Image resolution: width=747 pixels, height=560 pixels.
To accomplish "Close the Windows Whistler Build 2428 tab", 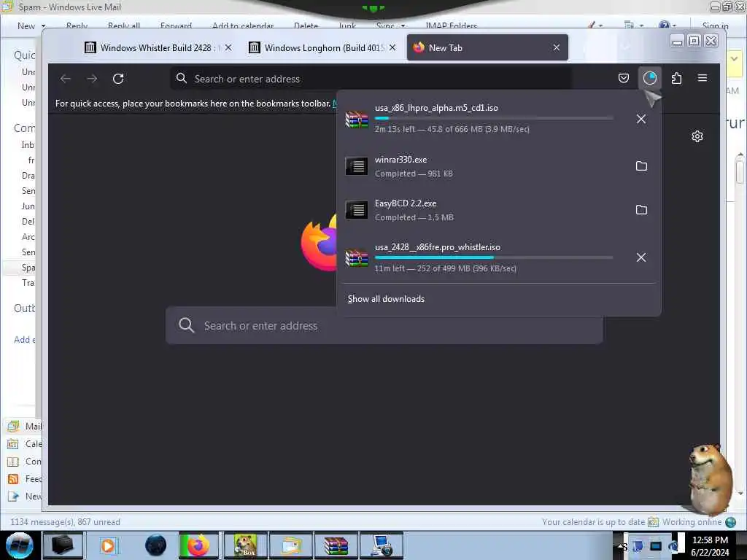I will tap(228, 47).
